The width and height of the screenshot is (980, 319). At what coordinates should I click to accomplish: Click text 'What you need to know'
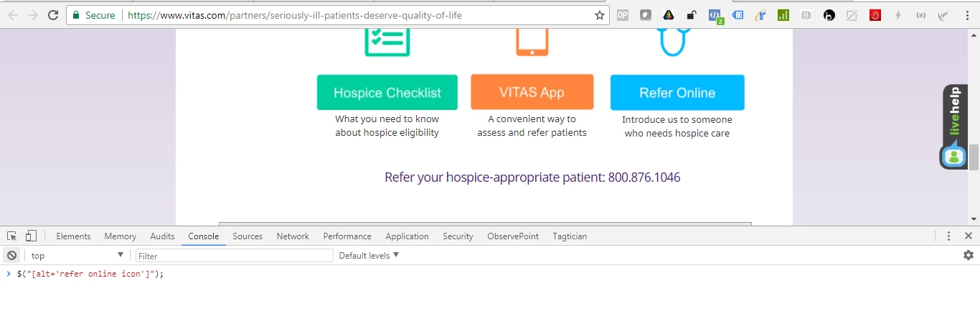(x=387, y=119)
